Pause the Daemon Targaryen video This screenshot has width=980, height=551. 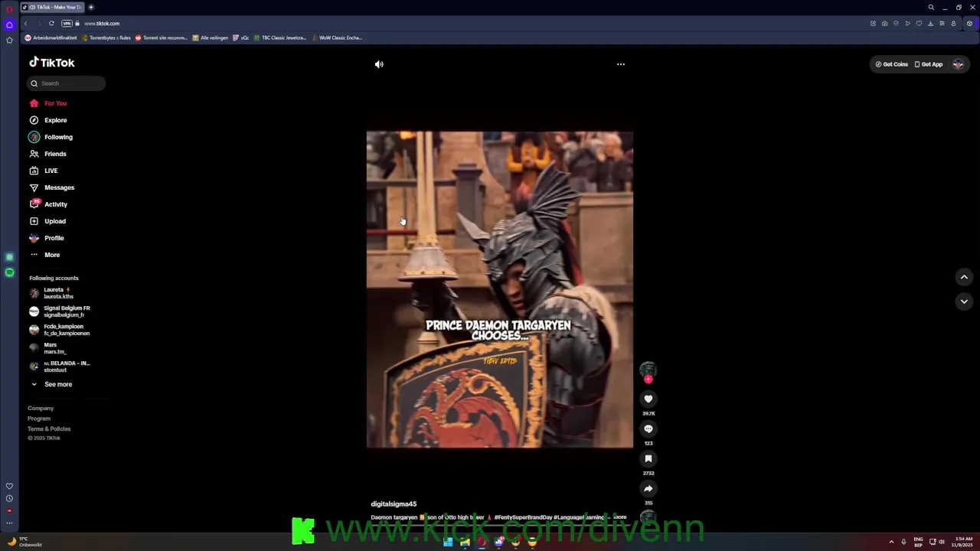click(499, 289)
